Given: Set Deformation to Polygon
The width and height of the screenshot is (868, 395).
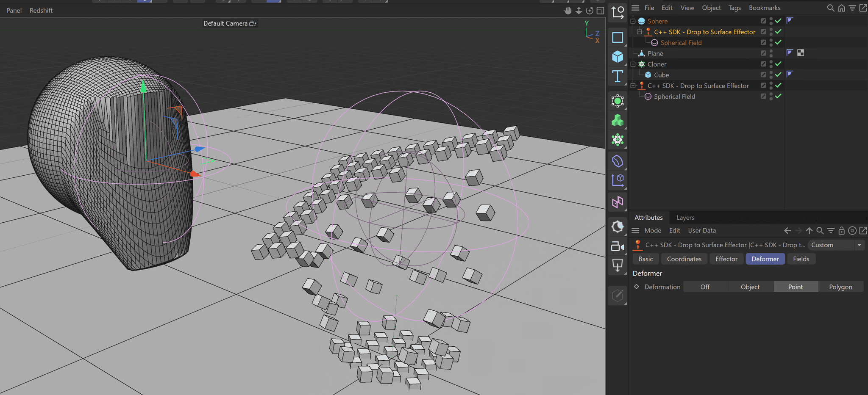Looking at the screenshot, I should click(x=840, y=287).
